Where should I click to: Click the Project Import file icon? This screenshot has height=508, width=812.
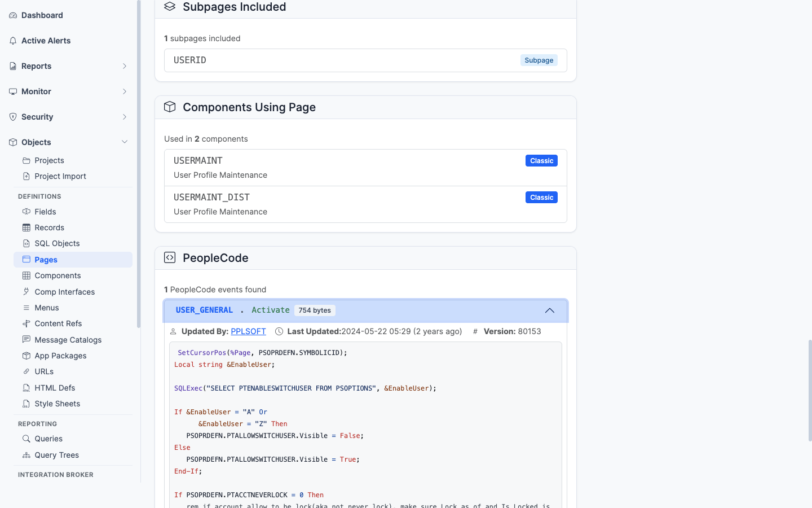[x=27, y=176]
